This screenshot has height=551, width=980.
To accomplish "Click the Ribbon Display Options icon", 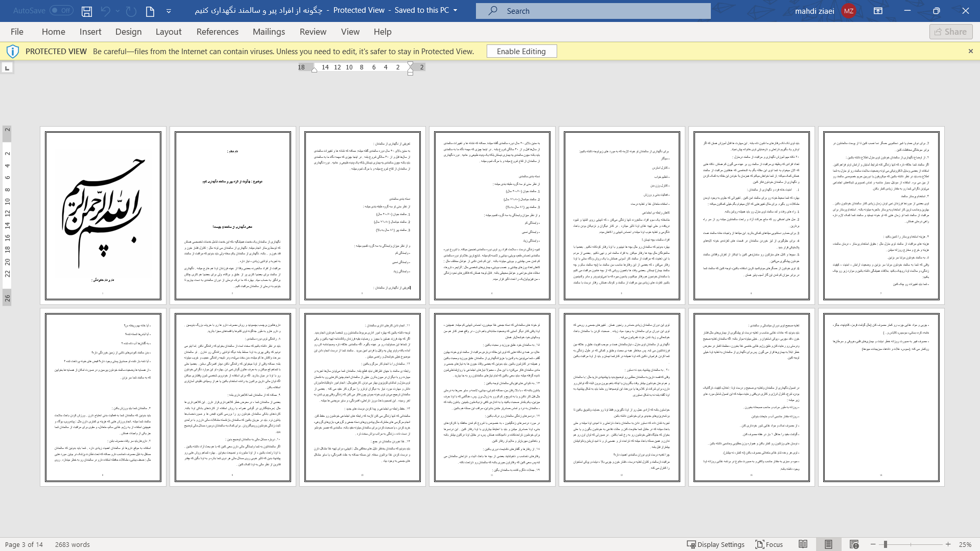I will pyautogui.click(x=878, y=11).
